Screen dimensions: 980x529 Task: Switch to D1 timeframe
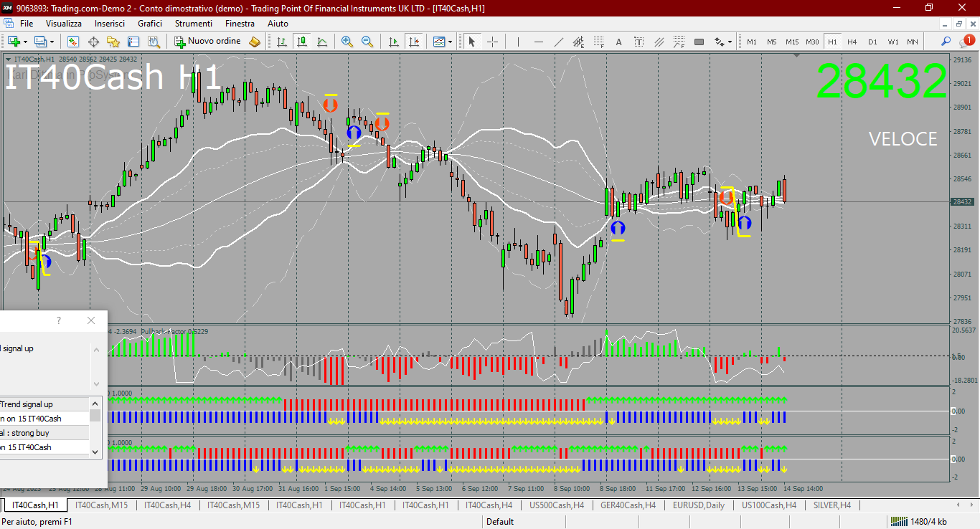(x=872, y=42)
